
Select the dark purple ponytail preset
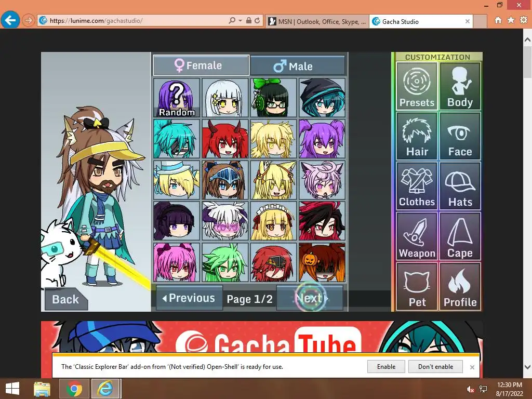point(177,221)
